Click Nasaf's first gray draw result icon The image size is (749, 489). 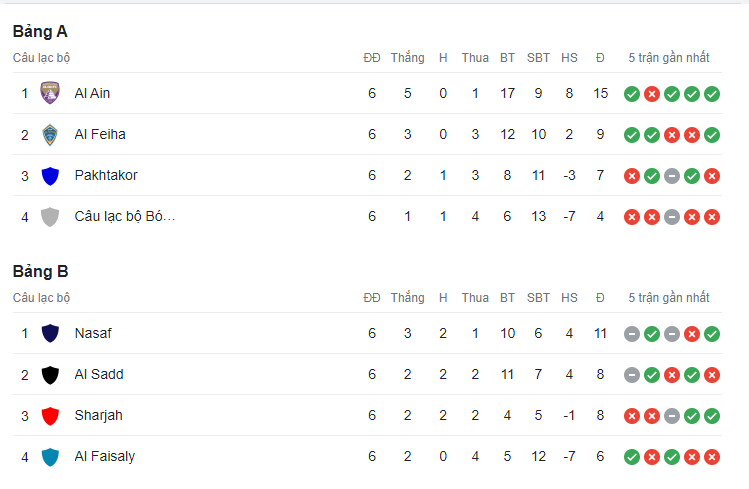point(631,334)
